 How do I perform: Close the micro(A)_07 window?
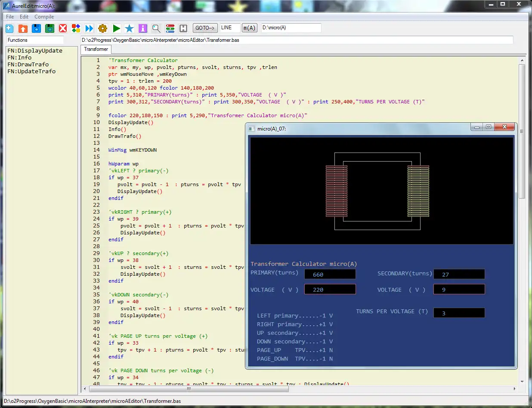point(504,127)
